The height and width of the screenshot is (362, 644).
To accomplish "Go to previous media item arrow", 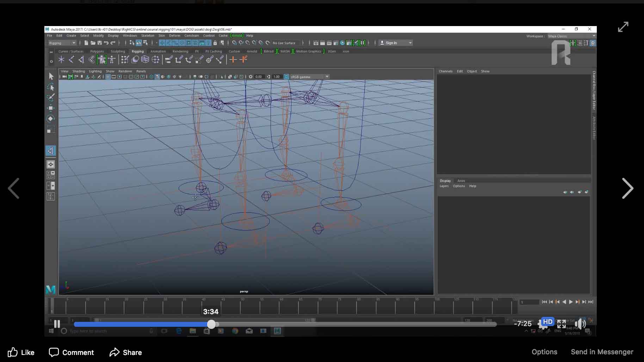I will coord(14,188).
